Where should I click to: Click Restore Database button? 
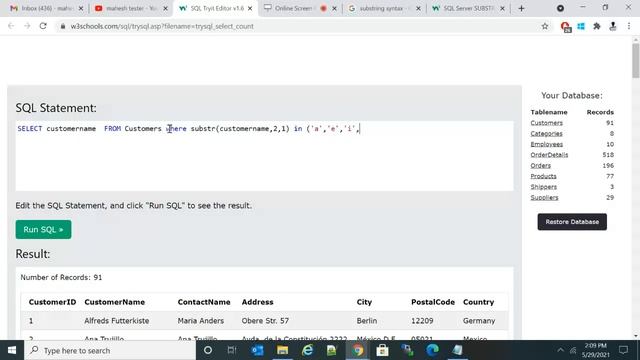[572, 222]
